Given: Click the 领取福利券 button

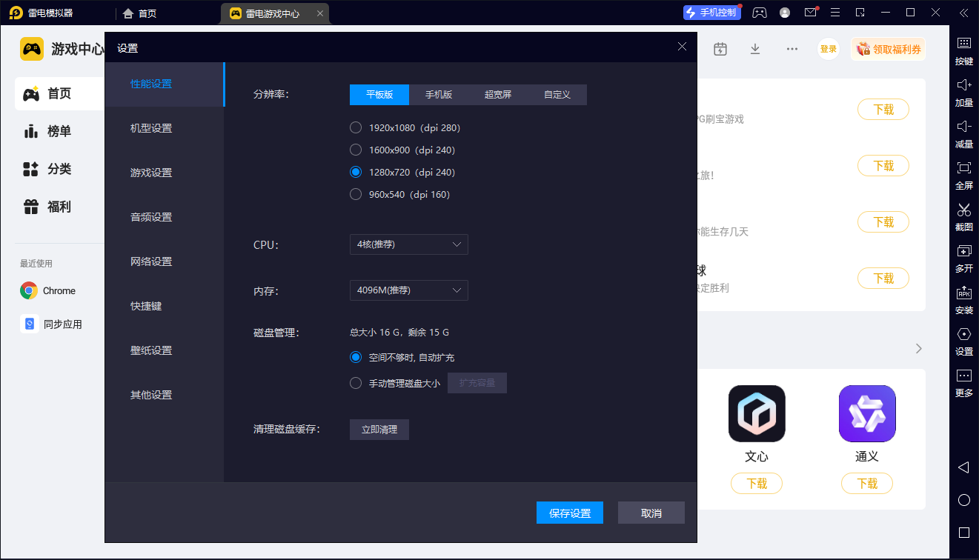Looking at the screenshot, I should pos(889,49).
